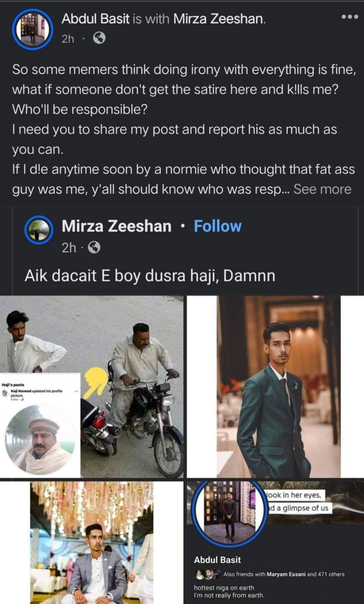Open the three-dot post options menu

pyautogui.click(x=349, y=17)
